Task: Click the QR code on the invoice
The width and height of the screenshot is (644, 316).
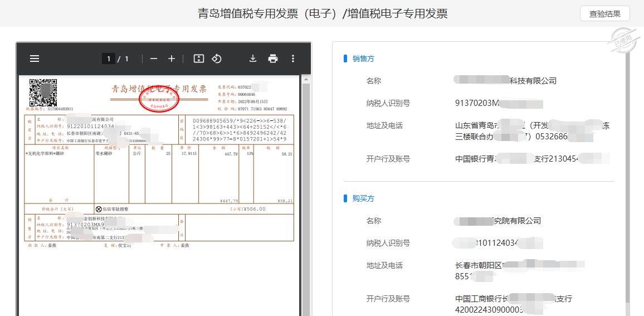Action: [43, 92]
